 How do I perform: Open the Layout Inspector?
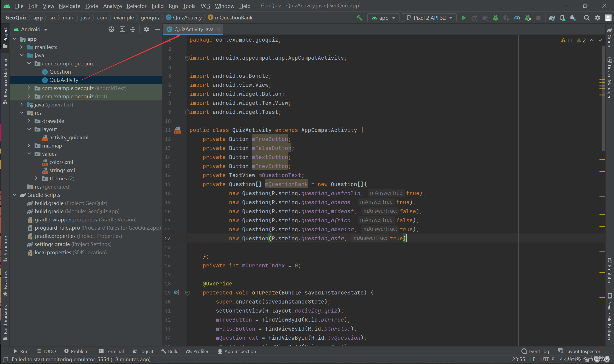click(x=579, y=351)
